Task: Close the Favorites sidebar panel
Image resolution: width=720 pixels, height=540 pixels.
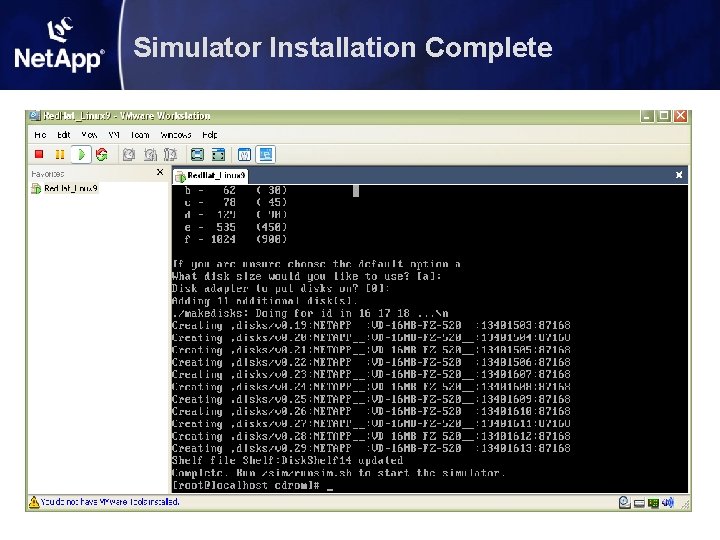Action: 160,172
